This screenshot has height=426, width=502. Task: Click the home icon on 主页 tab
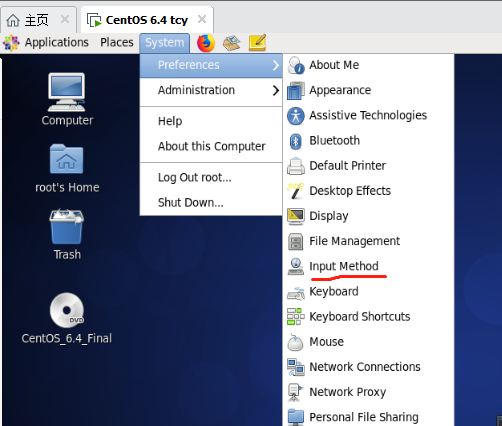point(13,20)
